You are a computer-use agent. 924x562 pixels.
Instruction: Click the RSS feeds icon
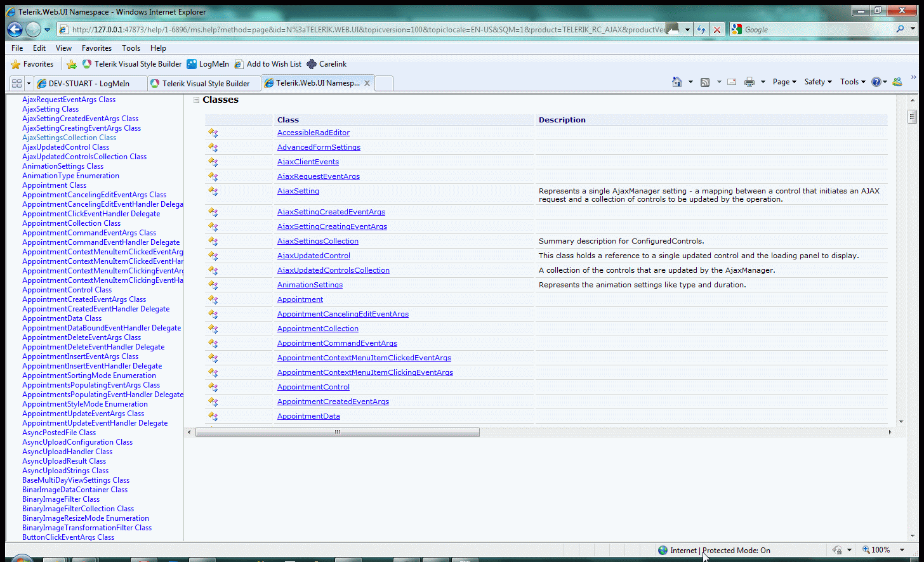pyautogui.click(x=705, y=82)
